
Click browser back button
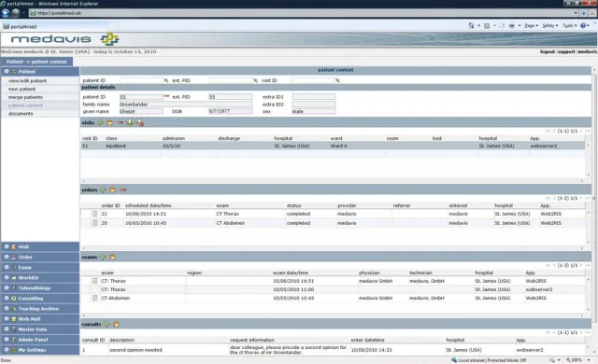pyautogui.click(x=6, y=13)
